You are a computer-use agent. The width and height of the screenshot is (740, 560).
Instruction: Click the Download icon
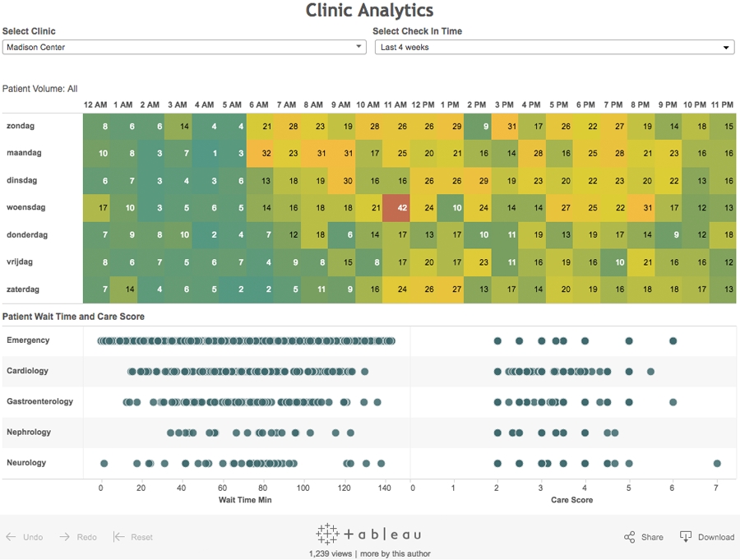[x=686, y=537]
